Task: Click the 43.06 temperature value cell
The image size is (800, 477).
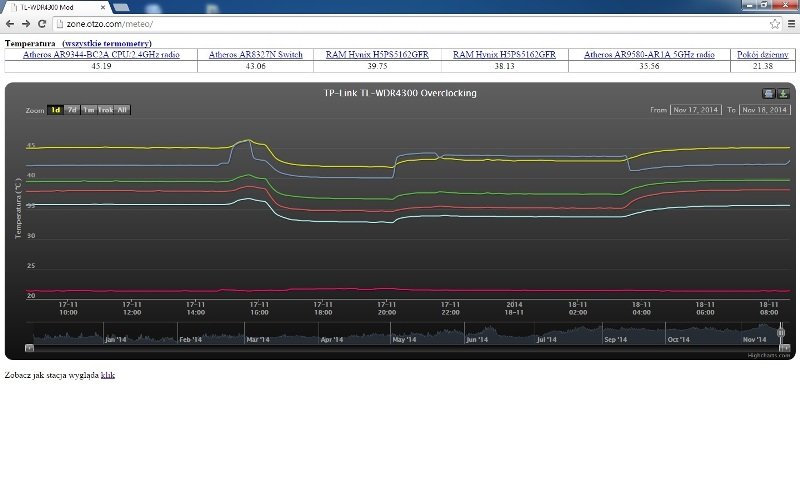Action: tap(256, 66)
